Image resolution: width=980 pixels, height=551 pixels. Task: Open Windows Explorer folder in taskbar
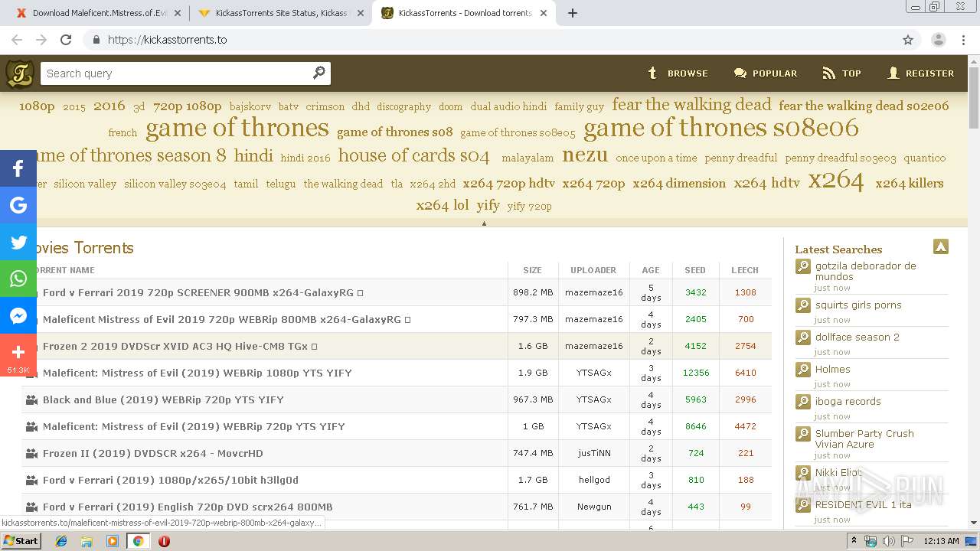tap(87, 541)
